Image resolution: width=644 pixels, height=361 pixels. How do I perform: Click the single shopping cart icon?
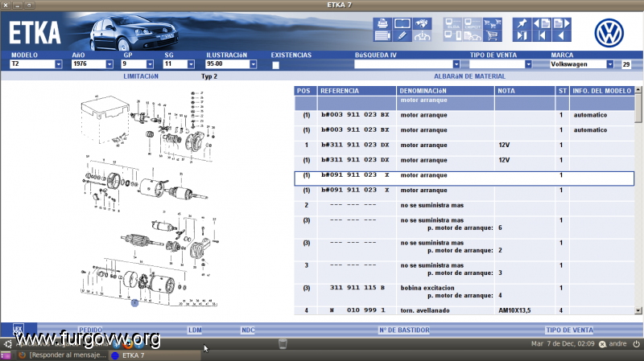click(493, 35)
